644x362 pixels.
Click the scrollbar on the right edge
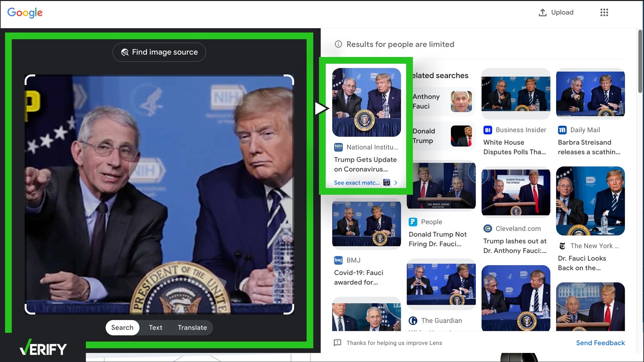(640, 62)
